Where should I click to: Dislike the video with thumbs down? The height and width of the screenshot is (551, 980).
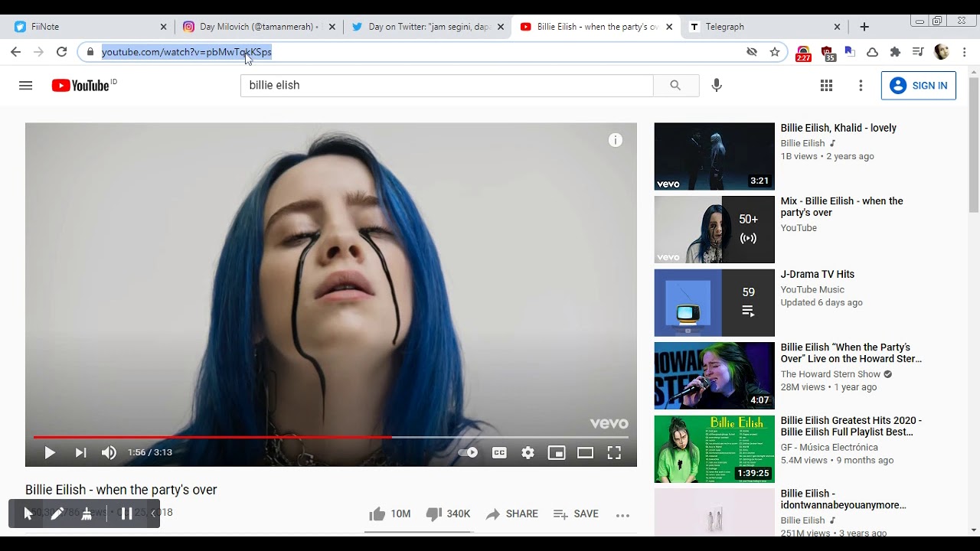[x=448, y=514]
